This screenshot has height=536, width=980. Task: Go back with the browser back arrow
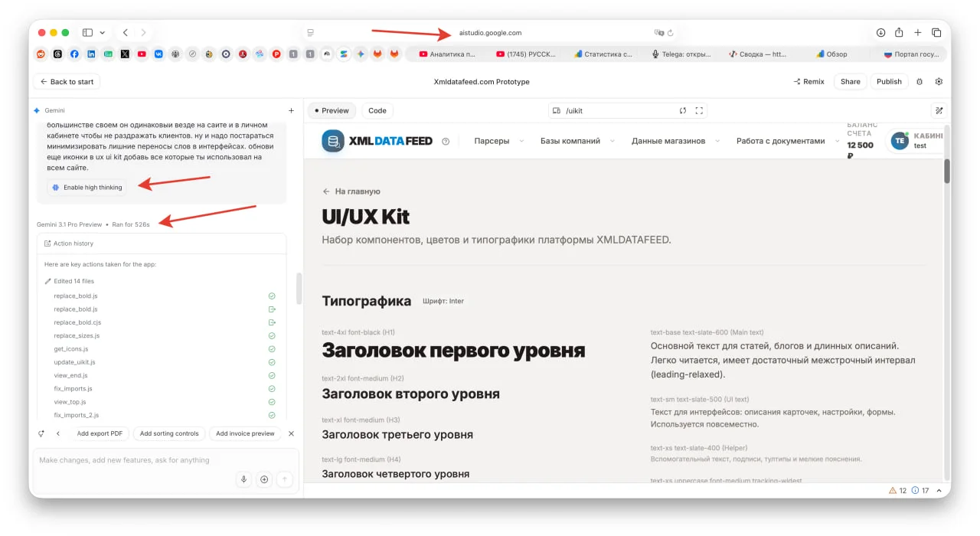125,33
